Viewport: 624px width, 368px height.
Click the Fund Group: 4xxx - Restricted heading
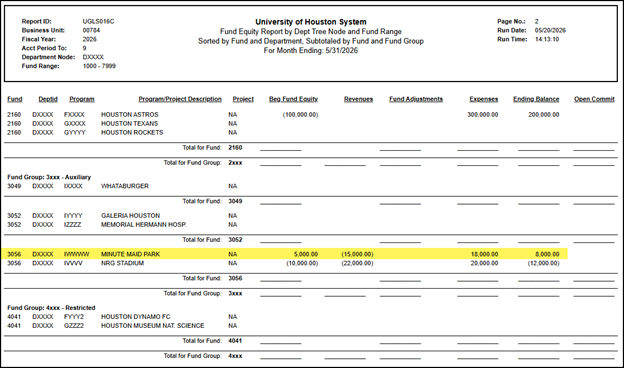click(x=51, y=308)
